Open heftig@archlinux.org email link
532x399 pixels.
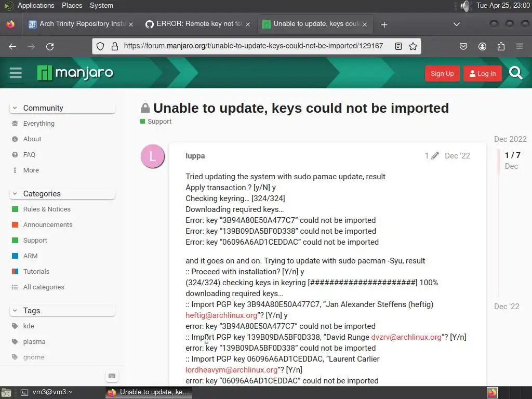point(221,315)
